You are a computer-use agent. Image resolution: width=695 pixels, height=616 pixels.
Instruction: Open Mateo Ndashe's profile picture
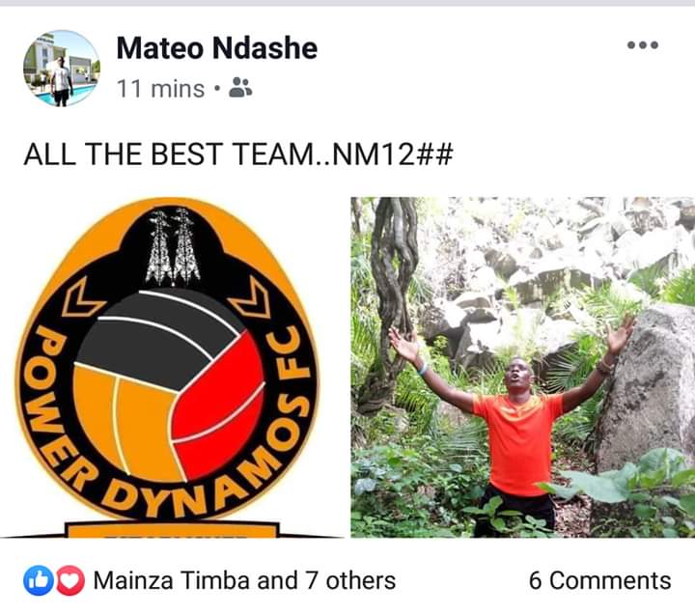[62, 69]
